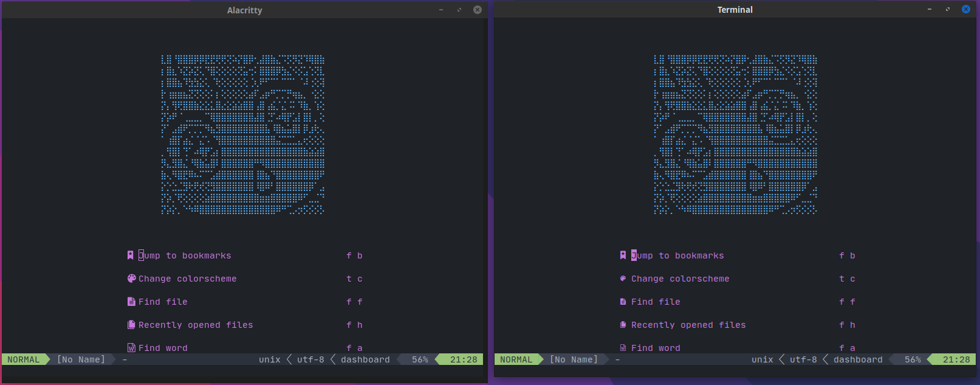Click Find word icon in Terminal window
The image size is (980, 385).
point(623,348)
